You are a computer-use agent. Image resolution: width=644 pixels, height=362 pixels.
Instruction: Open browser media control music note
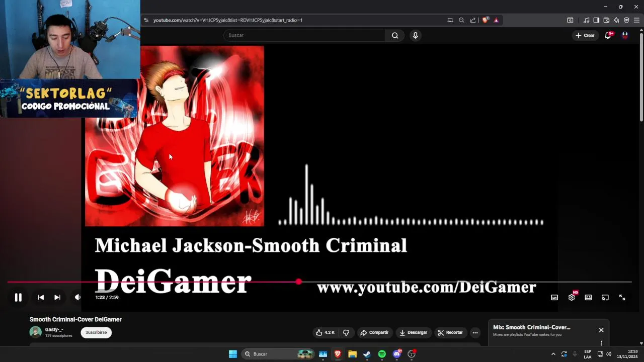(586, 20)
